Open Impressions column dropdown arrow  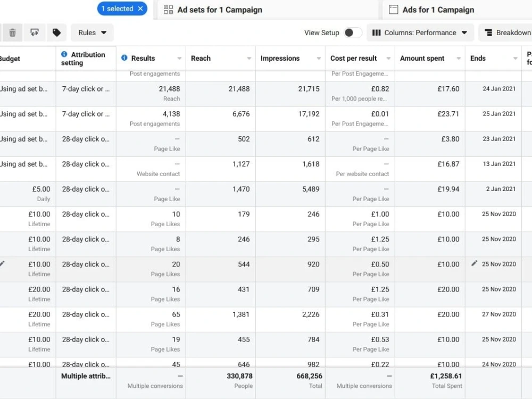319,59
